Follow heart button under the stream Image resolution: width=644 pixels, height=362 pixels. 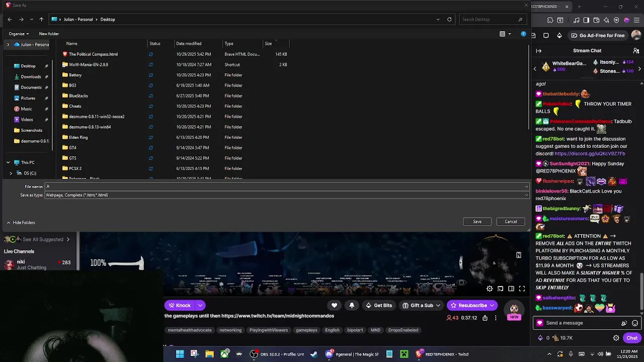334,305
